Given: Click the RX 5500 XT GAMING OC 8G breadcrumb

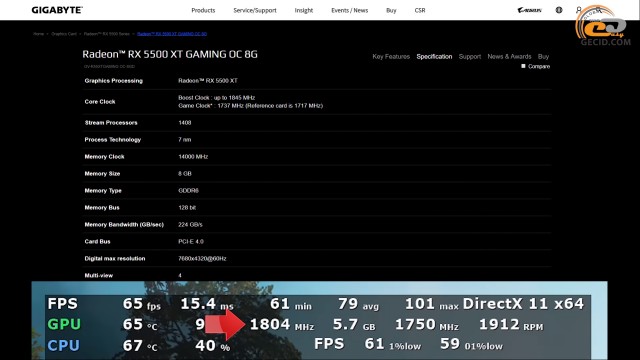Looking at the screenshot, I should click(x=172, y=34).
